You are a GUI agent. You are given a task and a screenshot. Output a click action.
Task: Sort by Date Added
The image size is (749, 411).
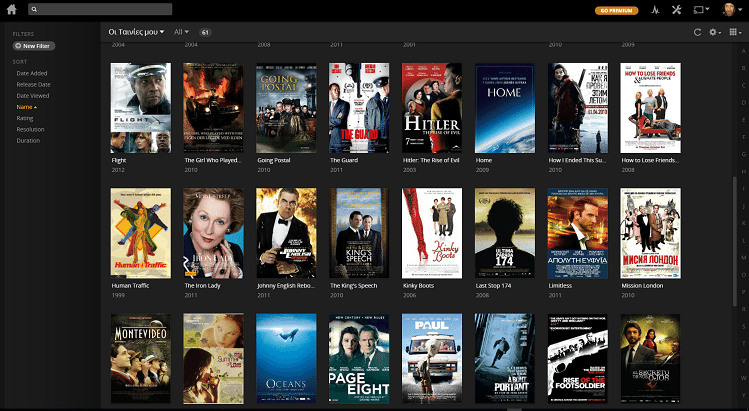[x=32, y=73]
